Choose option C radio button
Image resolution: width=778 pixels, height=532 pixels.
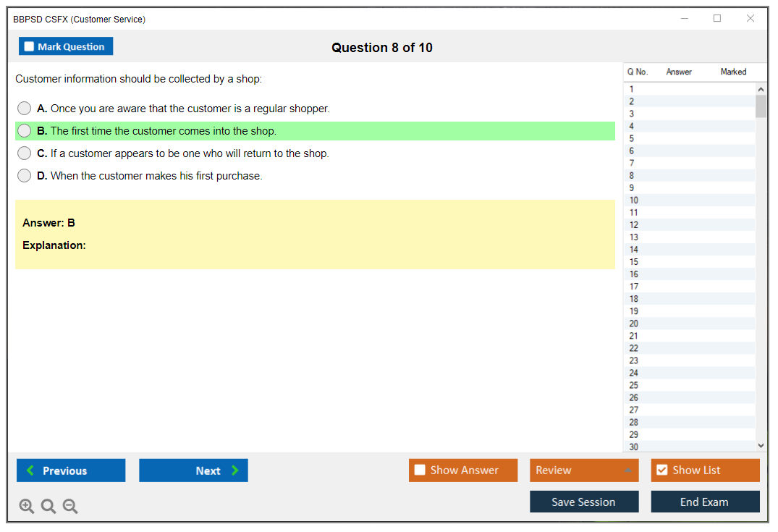click(x=25, y=153)
